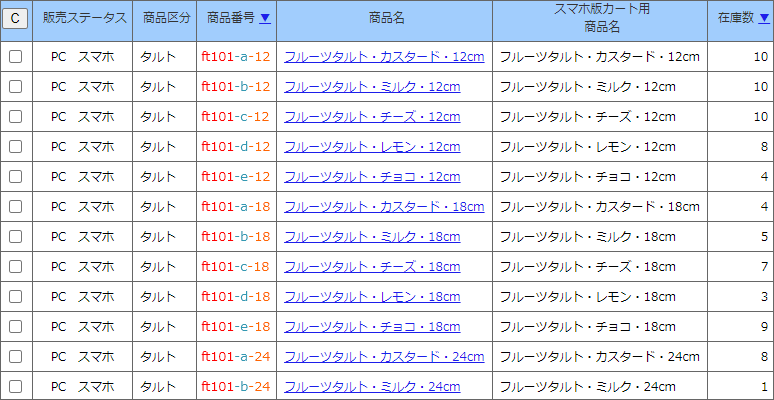Open link フルーツタルト・レモン・12cm

click(x=372, y=147)
